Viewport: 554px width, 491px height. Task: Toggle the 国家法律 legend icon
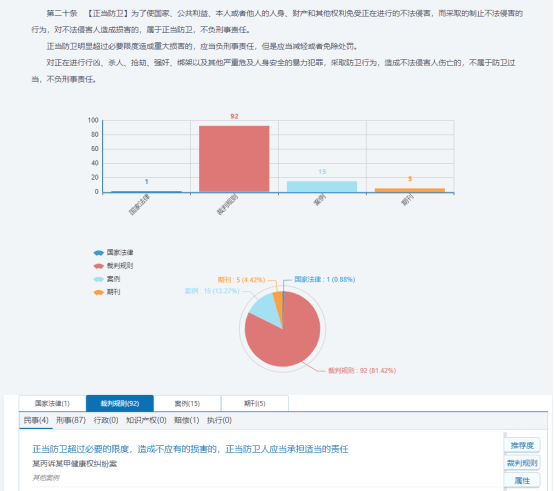pos(99,253)
